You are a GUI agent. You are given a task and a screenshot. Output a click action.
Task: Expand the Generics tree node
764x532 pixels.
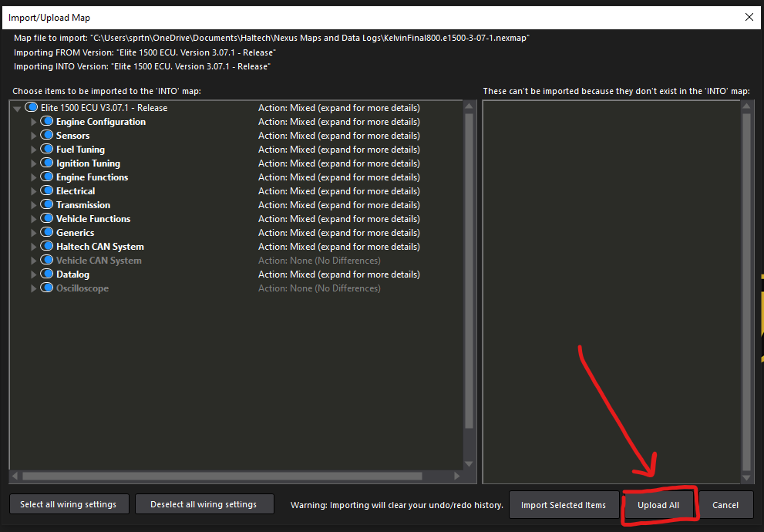coord(33,233)
